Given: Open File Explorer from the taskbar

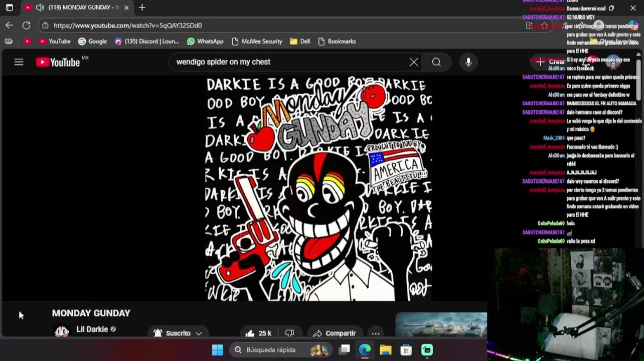Looking at the screenshot, I should point(385,350).
